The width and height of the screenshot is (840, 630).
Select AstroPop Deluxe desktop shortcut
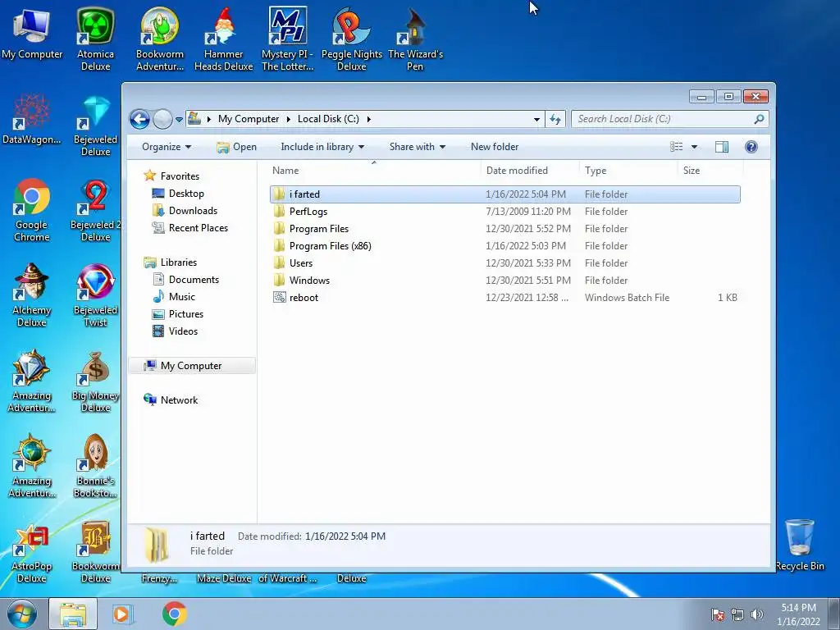click(32, 552)
